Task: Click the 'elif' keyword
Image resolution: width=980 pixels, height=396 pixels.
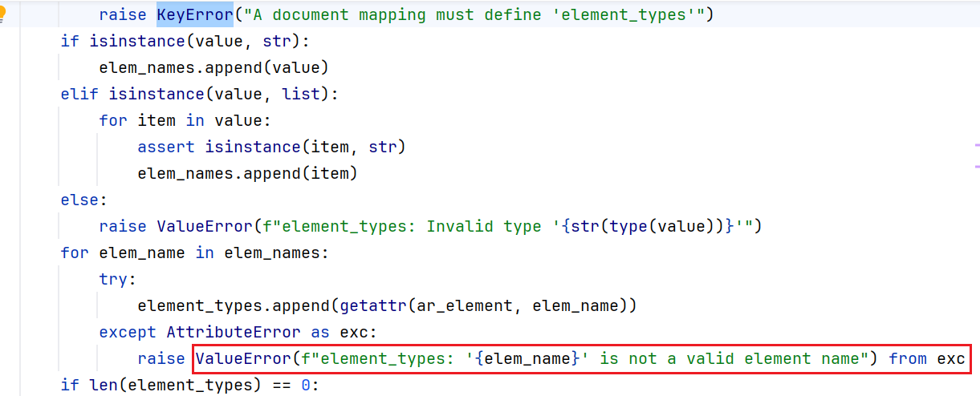Action: point(79,94)
